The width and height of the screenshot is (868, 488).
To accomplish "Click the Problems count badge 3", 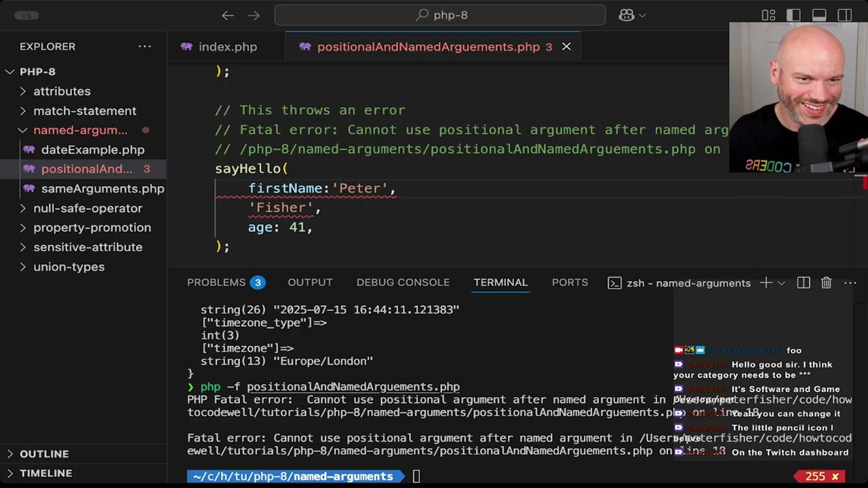I will [257, 283].
